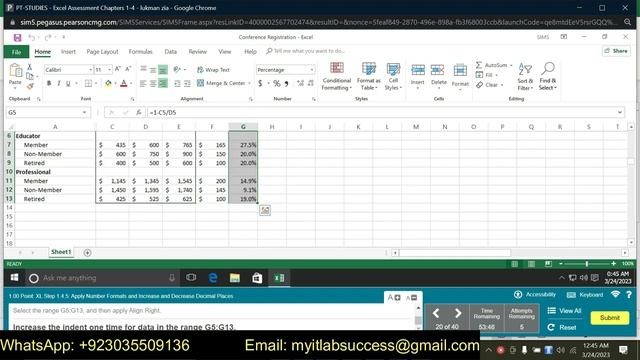Click the Share button
This screenshot has height=360, width=640.
click(x=616, y=51)
